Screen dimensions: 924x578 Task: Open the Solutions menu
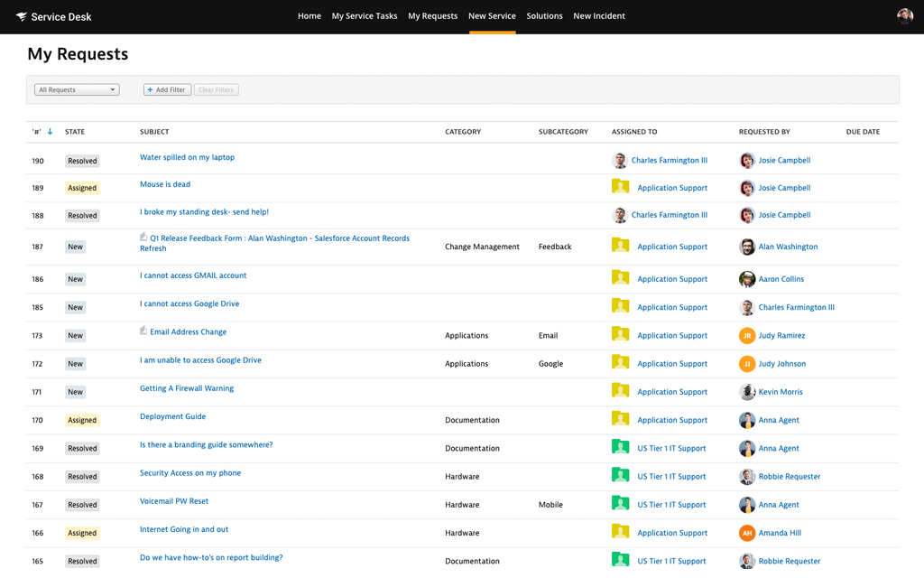(x=544, y=15)
